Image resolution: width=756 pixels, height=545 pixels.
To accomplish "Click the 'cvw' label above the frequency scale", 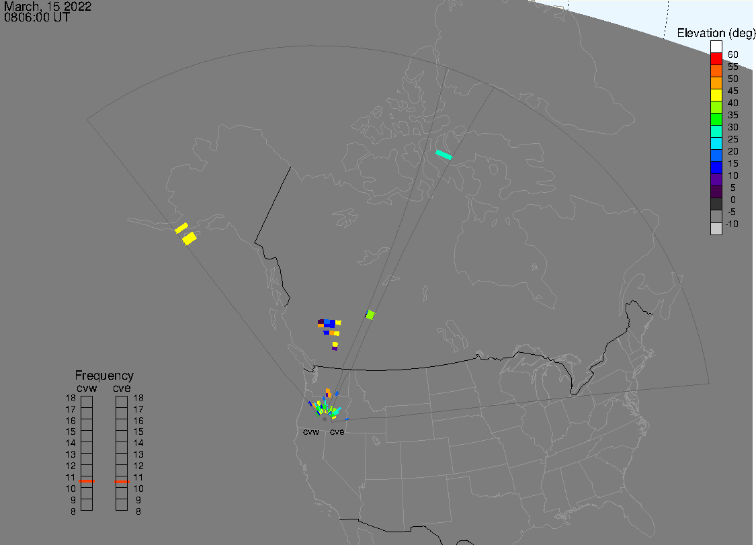I will click(87, 388).
